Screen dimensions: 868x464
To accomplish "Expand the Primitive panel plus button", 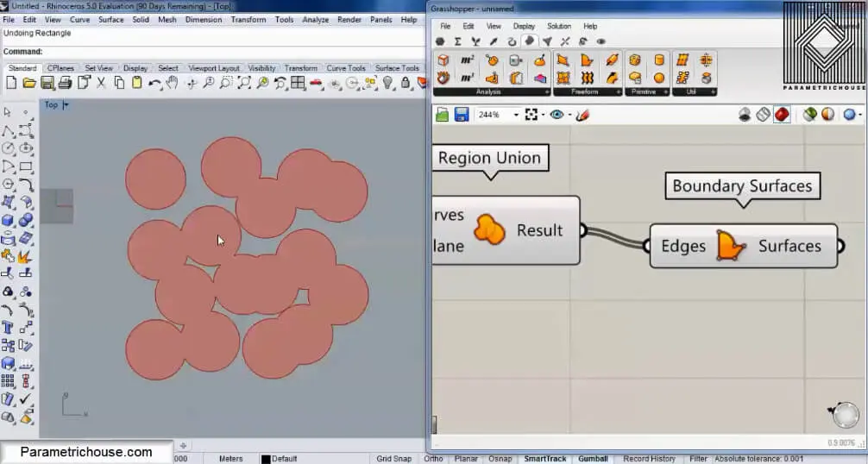I will (x=666, y=91).
